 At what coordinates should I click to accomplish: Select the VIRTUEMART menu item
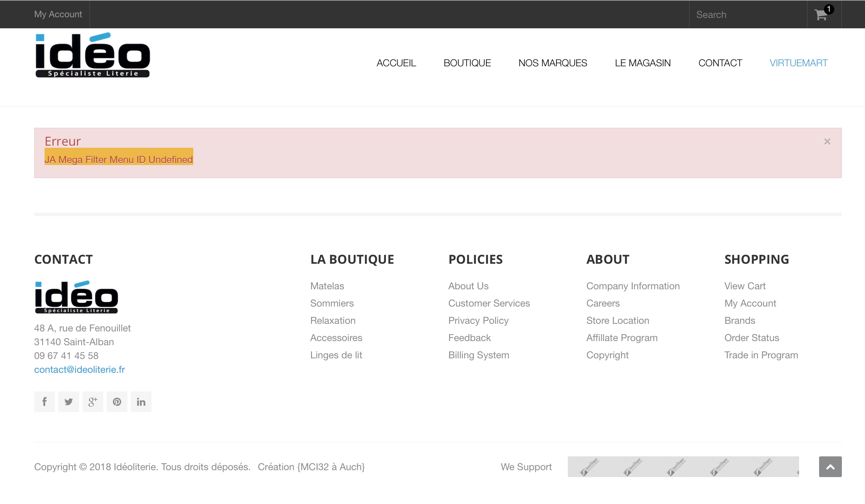click(x=798, y=63)
